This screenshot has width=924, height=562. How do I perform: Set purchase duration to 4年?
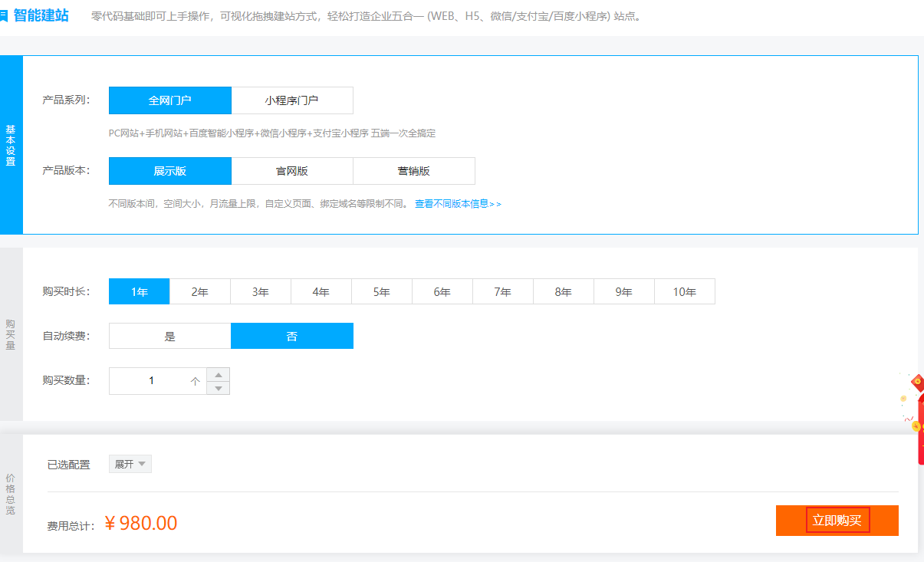click(321, 291)
